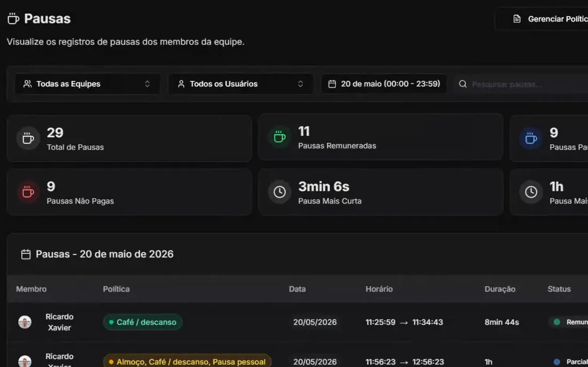
Task: Click the team people icon in equipes filter
Action: 27,84
